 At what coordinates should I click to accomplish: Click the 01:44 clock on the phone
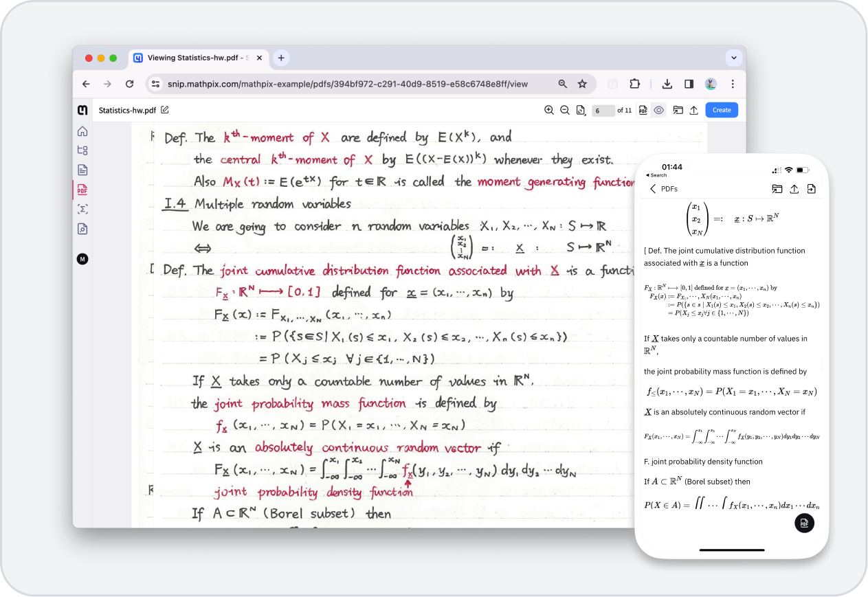click(671, 167)
